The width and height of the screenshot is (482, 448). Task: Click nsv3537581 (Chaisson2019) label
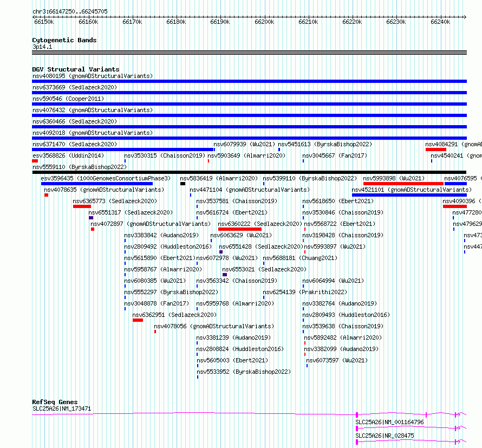tap(237, 201)
